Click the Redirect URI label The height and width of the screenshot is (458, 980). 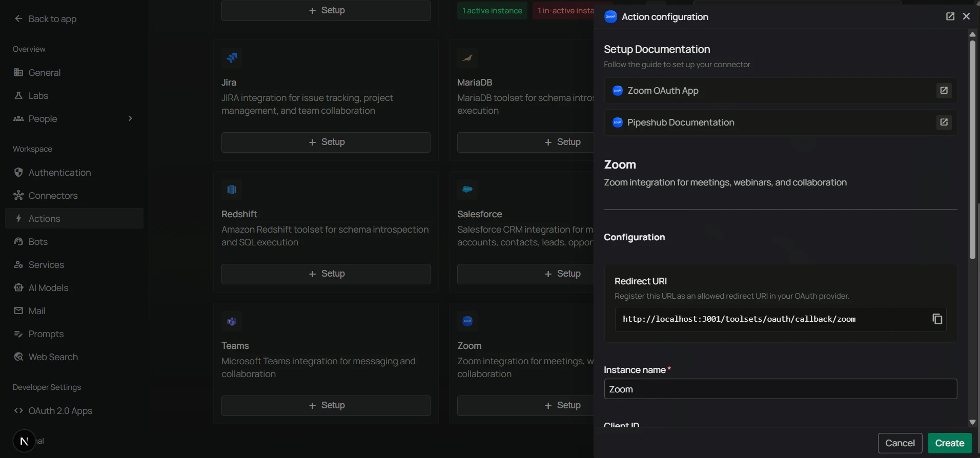641,281
